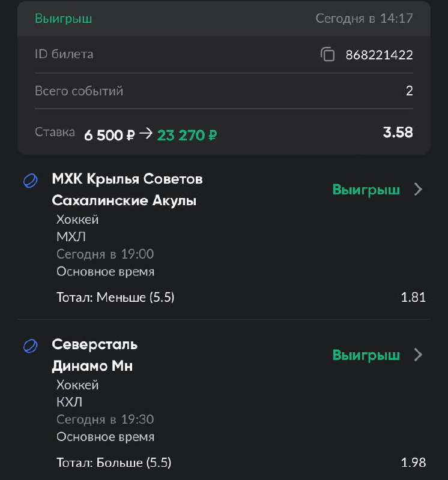
Task: Select the Тотал: Больше (5.5) bet line
Action: pos(114,463)
